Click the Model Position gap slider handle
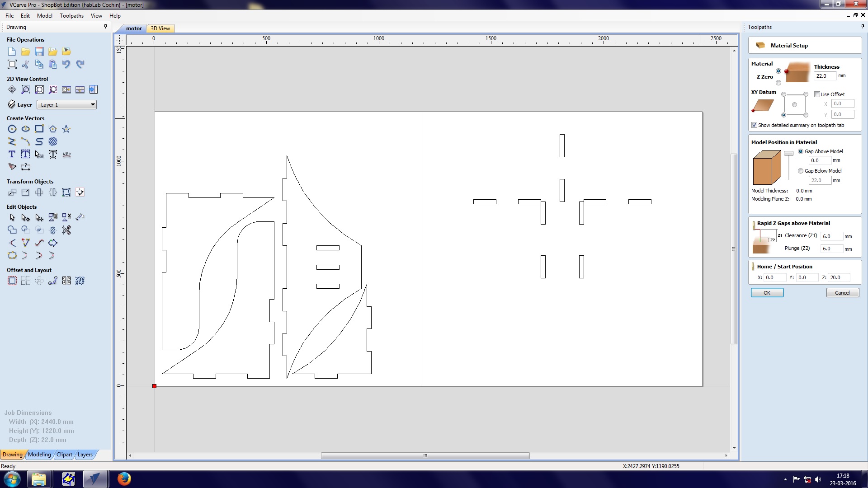868x488 pixels. pos(788,154)
